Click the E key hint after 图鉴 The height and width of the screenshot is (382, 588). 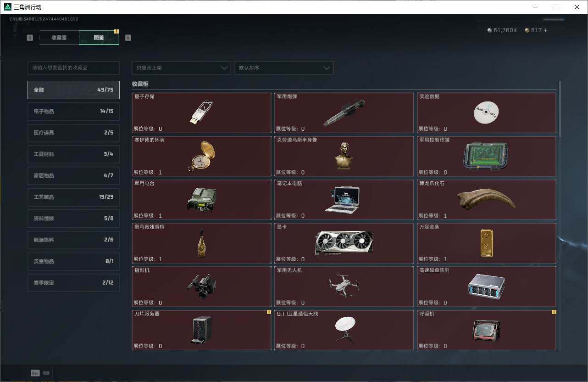tap(128, 38)
